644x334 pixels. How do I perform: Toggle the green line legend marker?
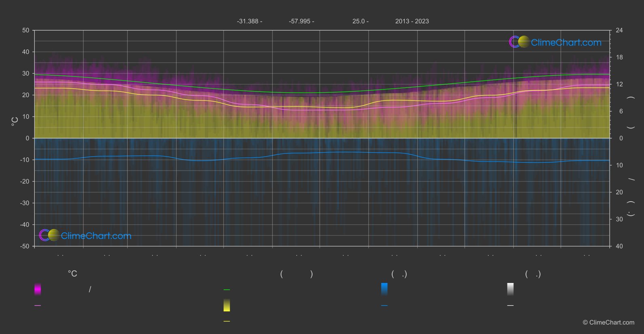227,290
